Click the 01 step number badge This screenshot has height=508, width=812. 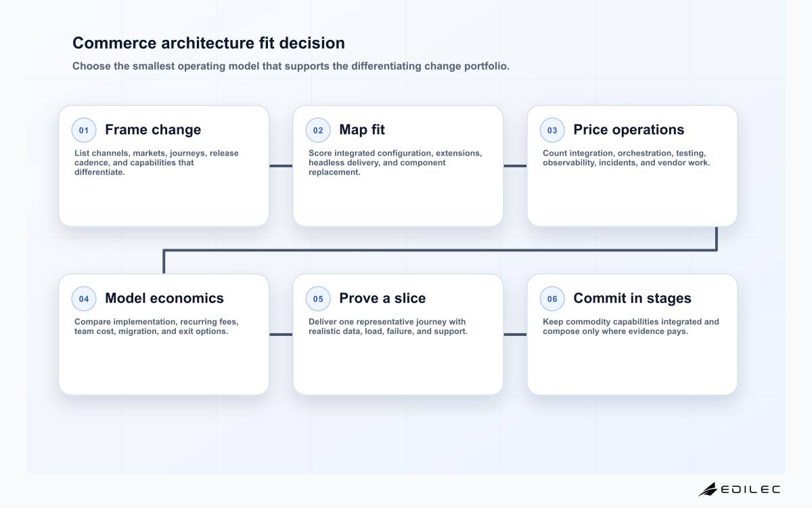tap(84, 130)
